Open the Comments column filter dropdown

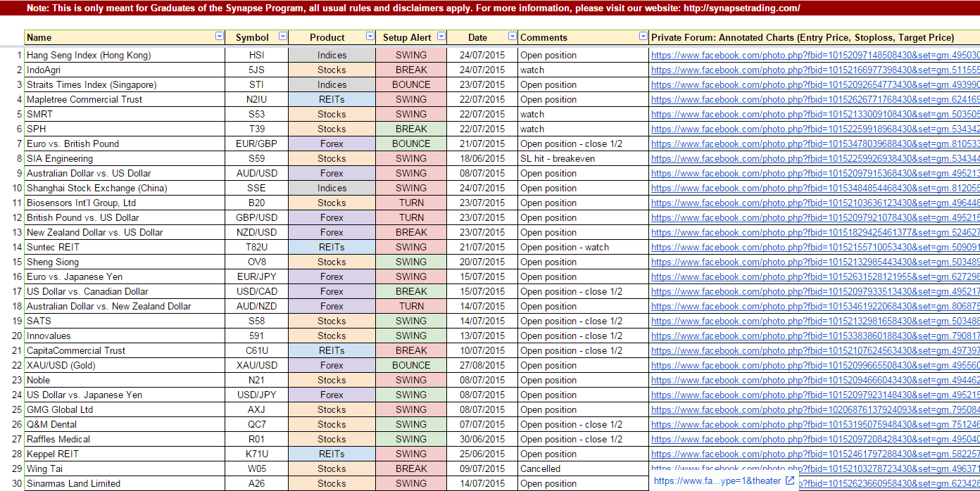click(643, 37)
